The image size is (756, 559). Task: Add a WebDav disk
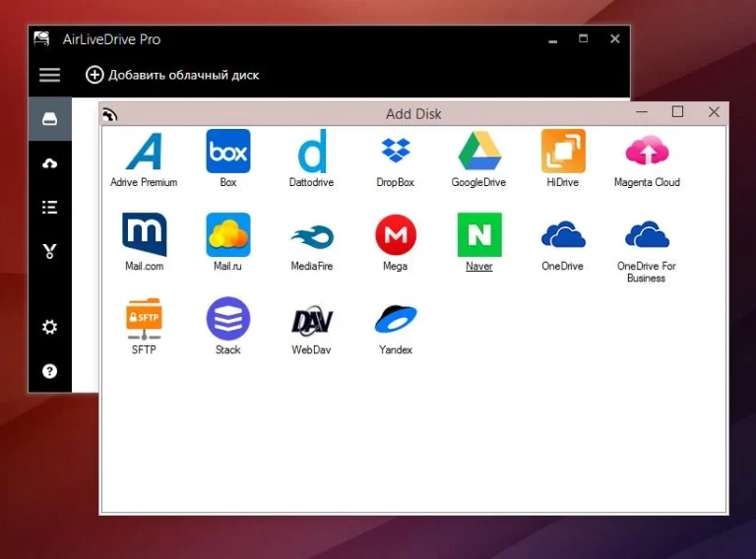click(312, 319)
